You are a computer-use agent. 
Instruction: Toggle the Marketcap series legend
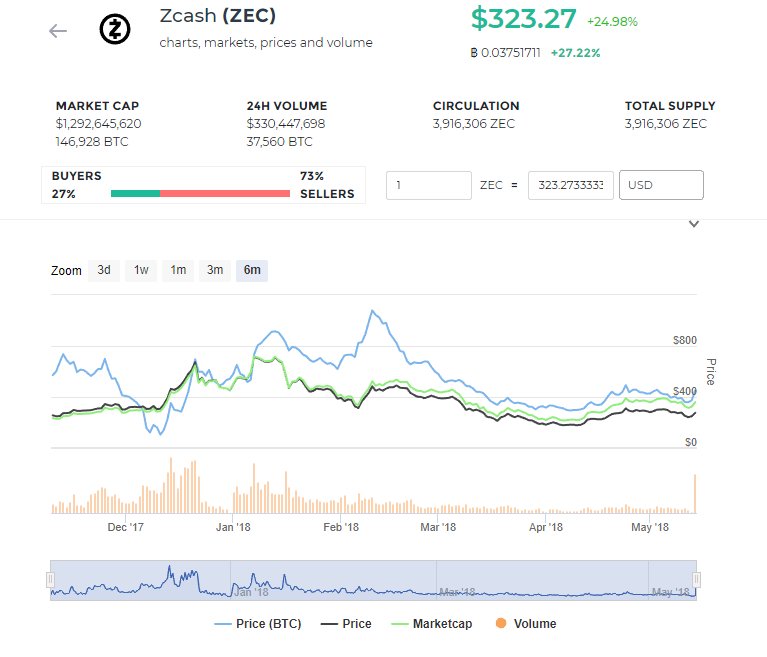coord(432,624)
